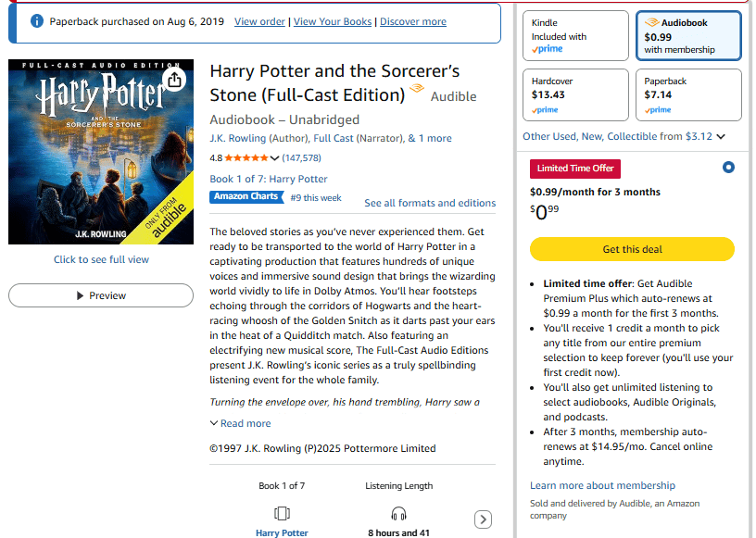Click the right carousel arrow in details

[483, 519]
